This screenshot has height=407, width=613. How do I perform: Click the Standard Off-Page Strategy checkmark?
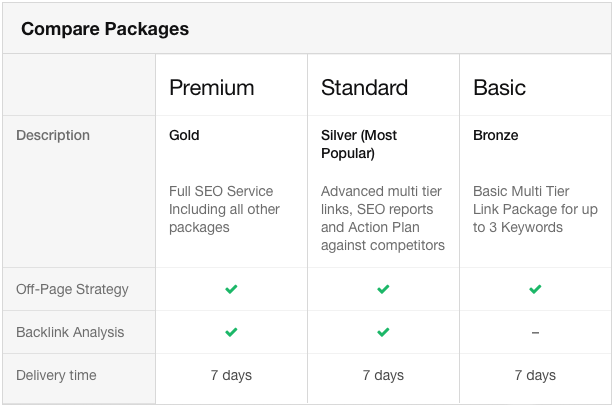click(x=383, y=289)
